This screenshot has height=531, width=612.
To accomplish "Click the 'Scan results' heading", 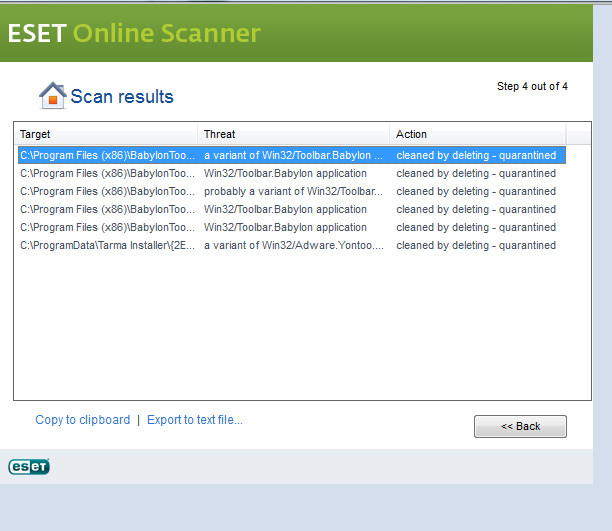I will pyautogui.click(x=122, y=96).
